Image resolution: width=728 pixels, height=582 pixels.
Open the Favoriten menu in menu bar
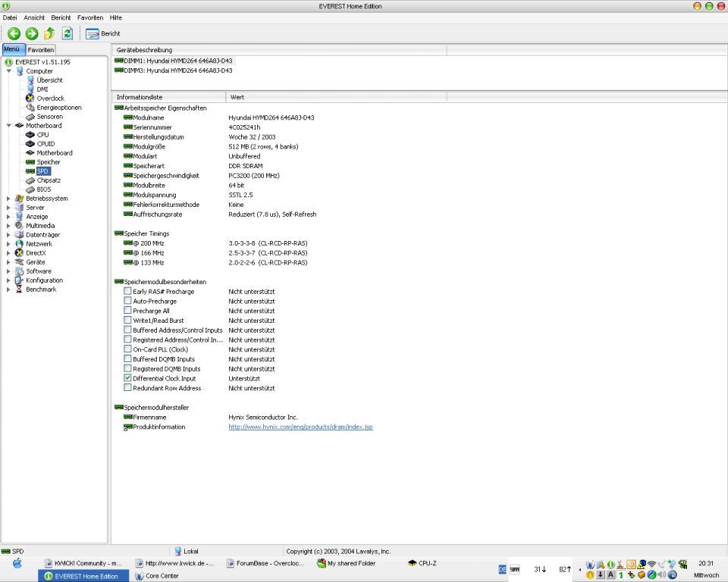click(x=90, y=17)
